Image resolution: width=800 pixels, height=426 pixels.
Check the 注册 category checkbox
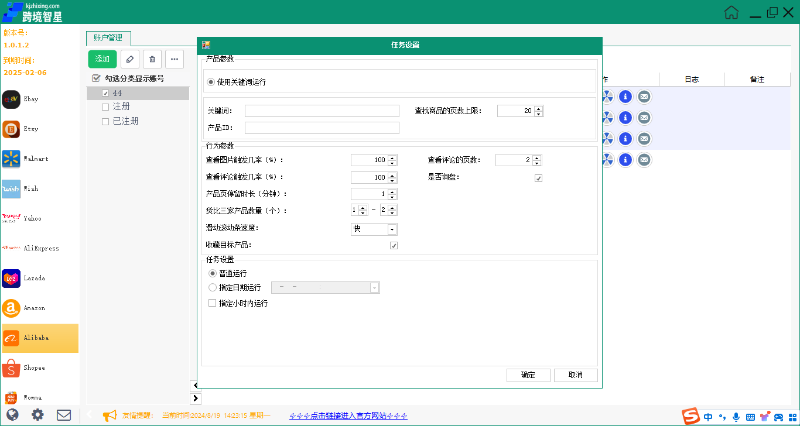pos(106,107)
